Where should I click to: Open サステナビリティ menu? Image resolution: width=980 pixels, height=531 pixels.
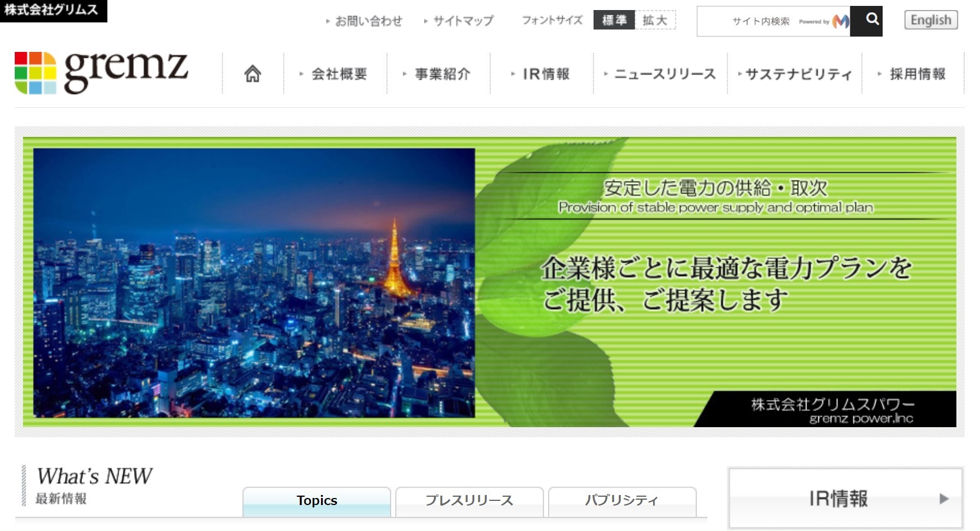tap(794, 74)
